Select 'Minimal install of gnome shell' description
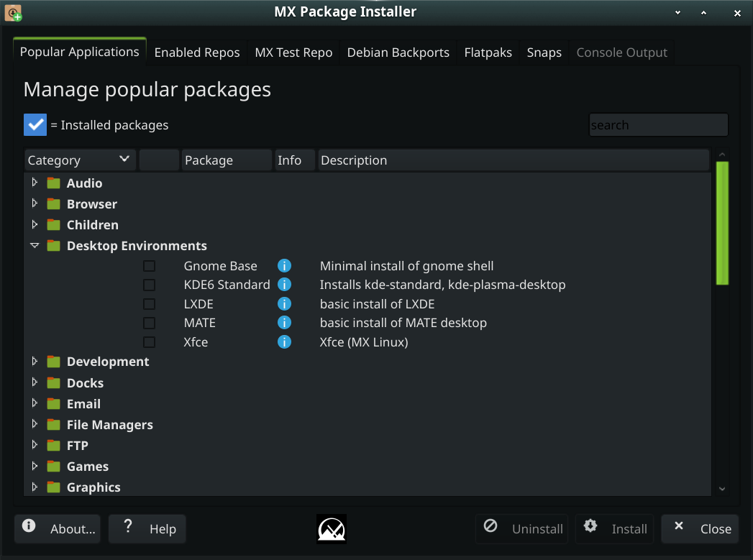 point(407,266)
